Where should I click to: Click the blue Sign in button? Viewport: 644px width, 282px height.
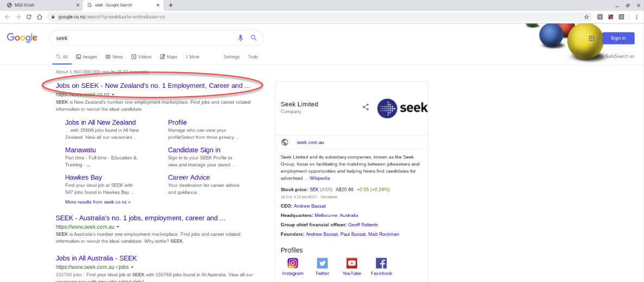(618, 38)
